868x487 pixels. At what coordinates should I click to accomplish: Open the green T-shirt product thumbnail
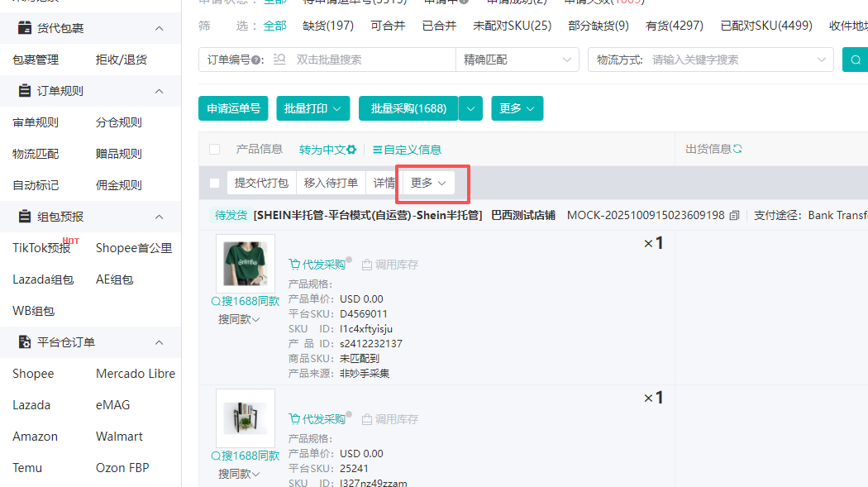click(x=246, y=264)
